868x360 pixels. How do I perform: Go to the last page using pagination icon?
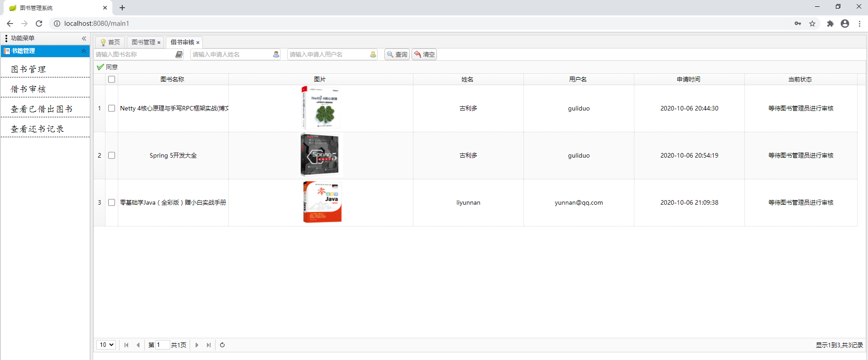[x=209, y=345]
